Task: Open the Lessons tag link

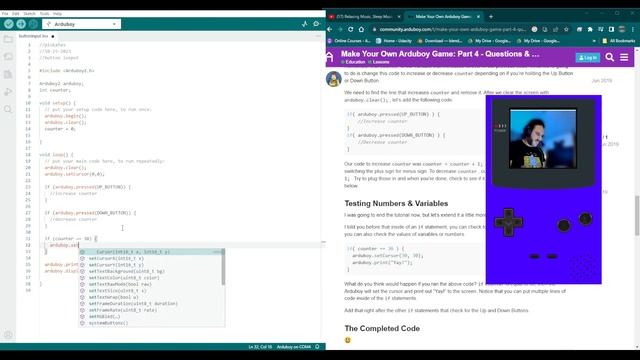Action: tap(378, 62)
